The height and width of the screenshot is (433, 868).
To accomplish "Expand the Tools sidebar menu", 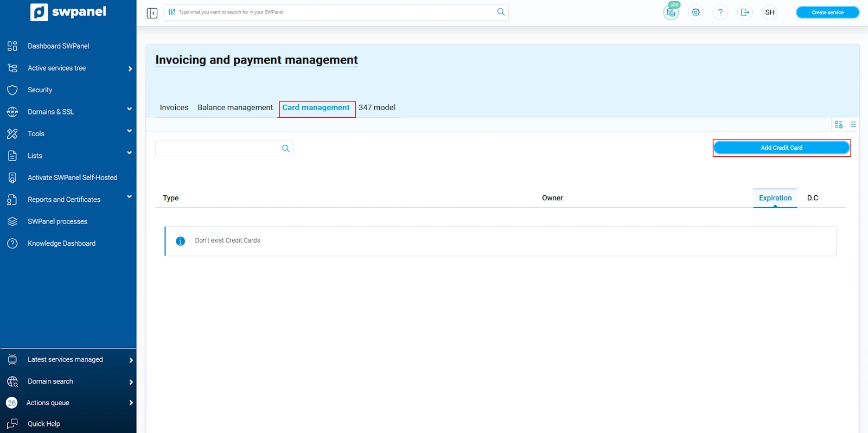I will pos(129,131).
